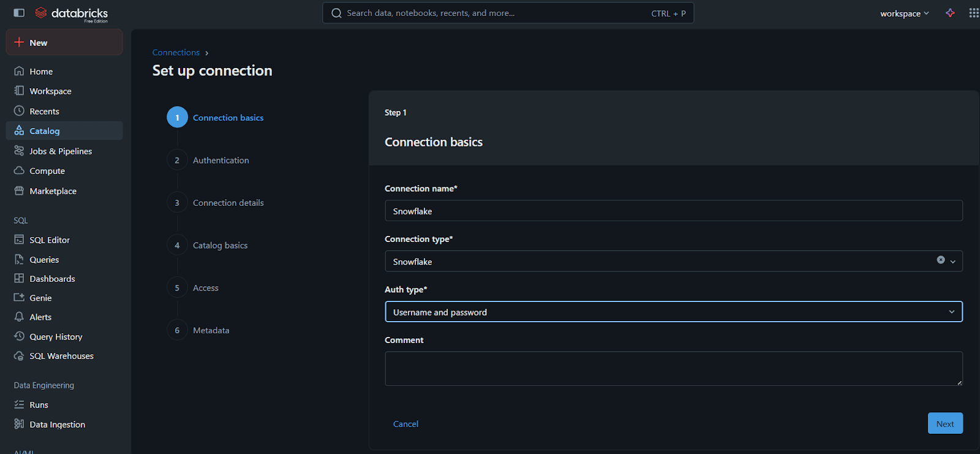980x454 pixels.
Task: Click the Compute cloud icon
Action: [x=19, y=170]
